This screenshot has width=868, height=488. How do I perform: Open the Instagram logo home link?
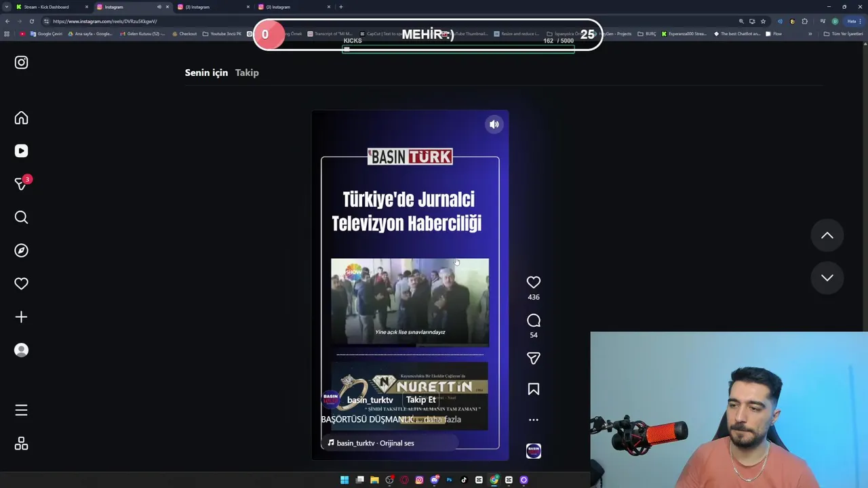coord(21,62)
